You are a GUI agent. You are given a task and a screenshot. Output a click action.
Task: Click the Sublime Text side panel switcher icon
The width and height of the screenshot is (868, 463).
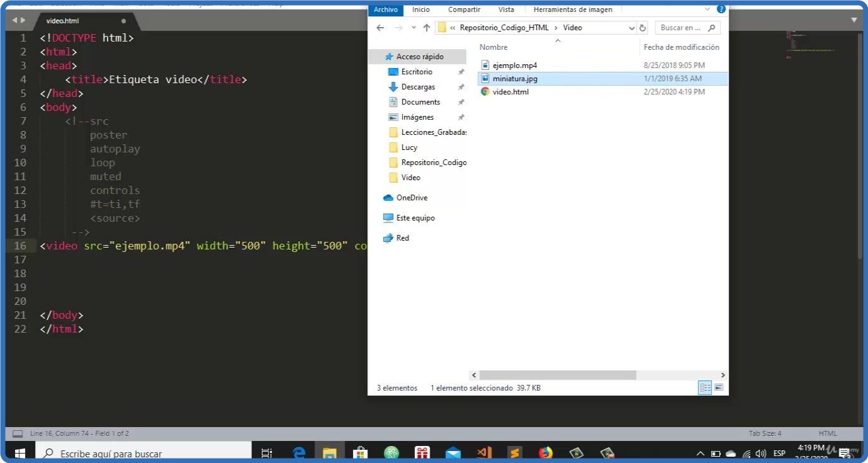coord(18,433)
